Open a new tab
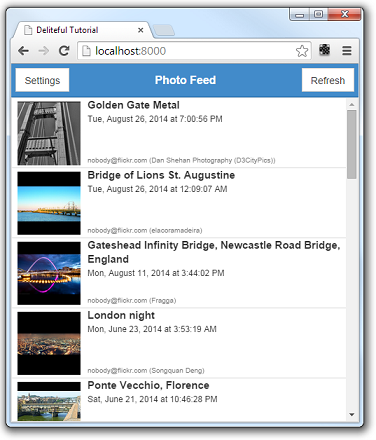 164,30
